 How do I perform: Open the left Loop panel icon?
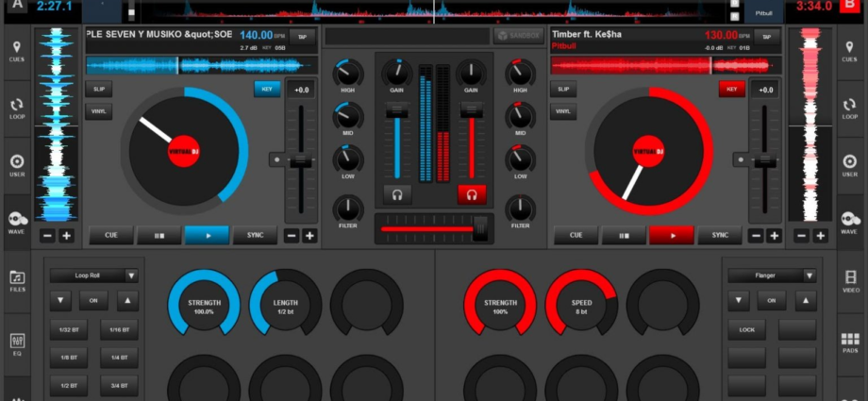point(17,109)
